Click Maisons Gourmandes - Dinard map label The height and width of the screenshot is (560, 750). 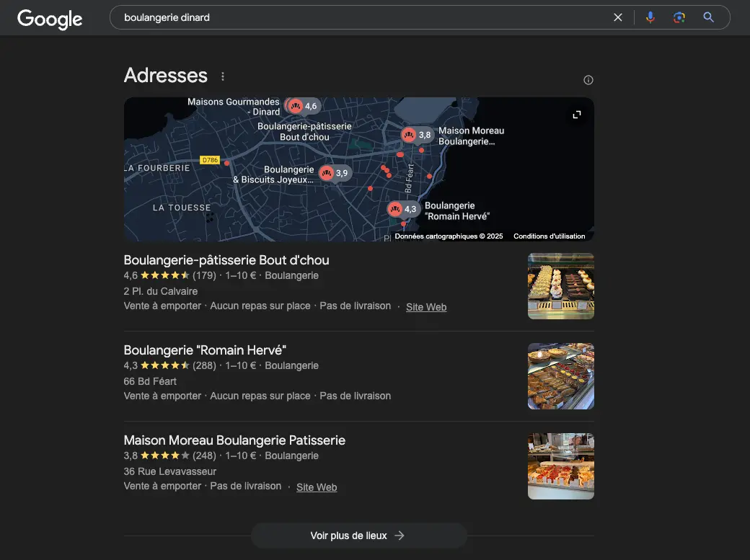pyautogui.click(x=234, y=107)
